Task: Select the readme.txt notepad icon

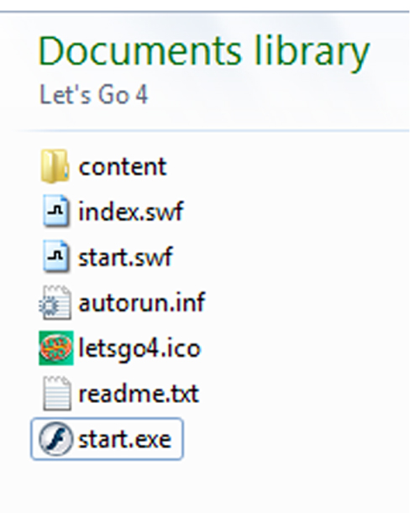Action: (x=56, y=393)
